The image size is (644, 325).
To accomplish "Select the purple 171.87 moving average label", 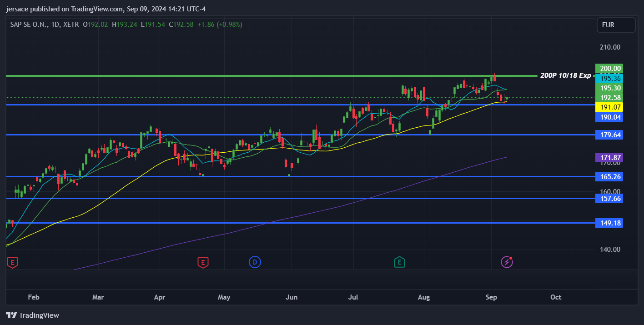I will pos(609,158).
